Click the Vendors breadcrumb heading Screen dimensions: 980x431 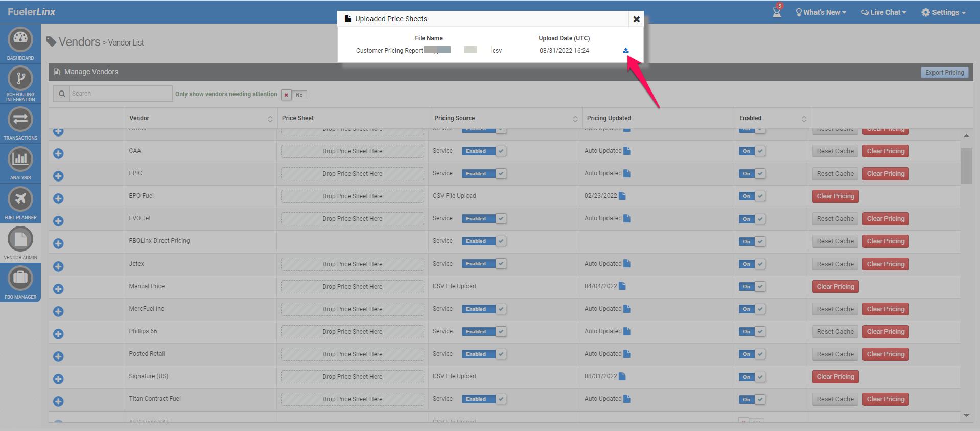click(79, 42)
